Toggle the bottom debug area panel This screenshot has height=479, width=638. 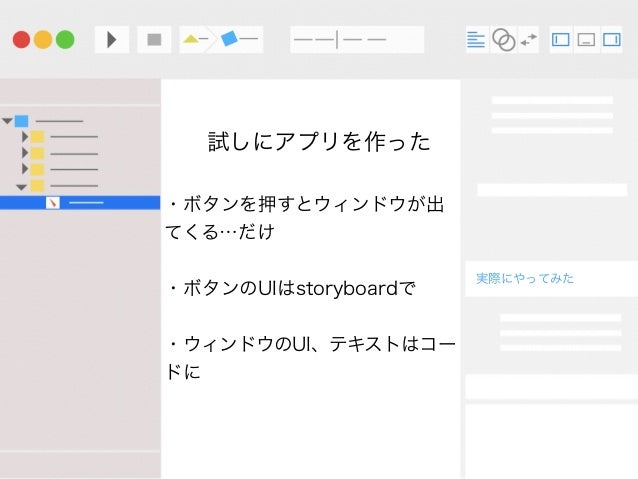point(586,40)
